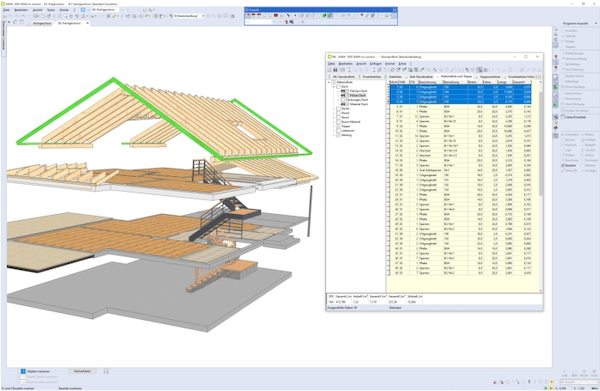Click the icon next to Listen/Einzelstab row
The image size is (600, 391).
pyautogui.click(x=556, y=117)
